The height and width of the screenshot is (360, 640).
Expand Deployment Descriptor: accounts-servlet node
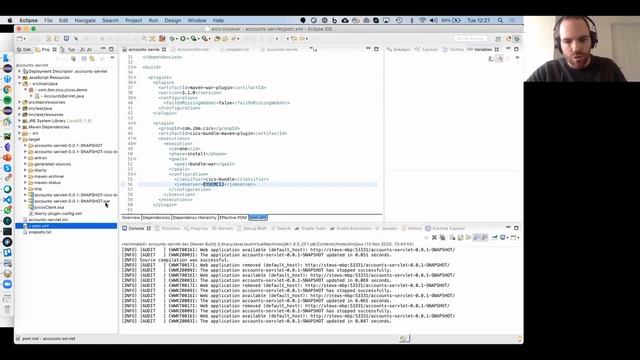pos(19,71)
